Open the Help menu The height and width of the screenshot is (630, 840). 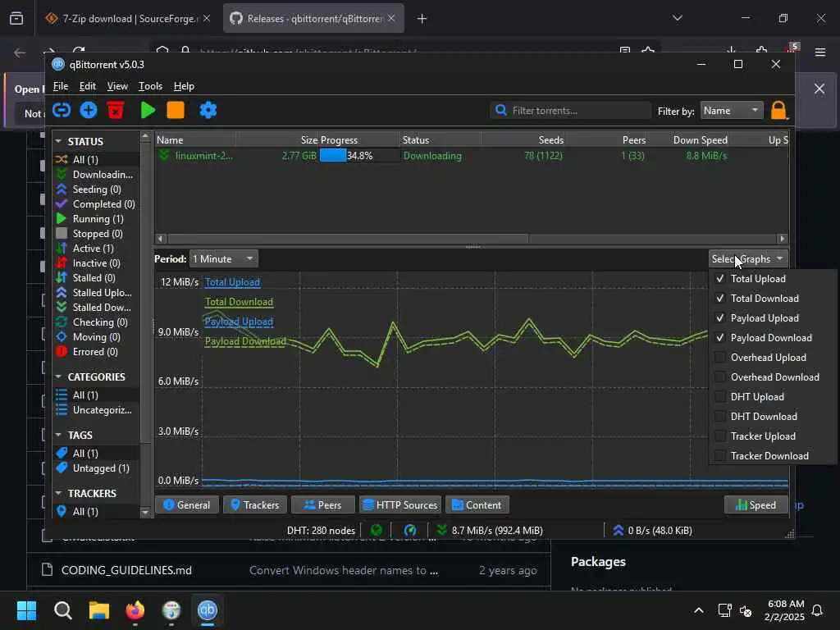(x=184, y=86)
